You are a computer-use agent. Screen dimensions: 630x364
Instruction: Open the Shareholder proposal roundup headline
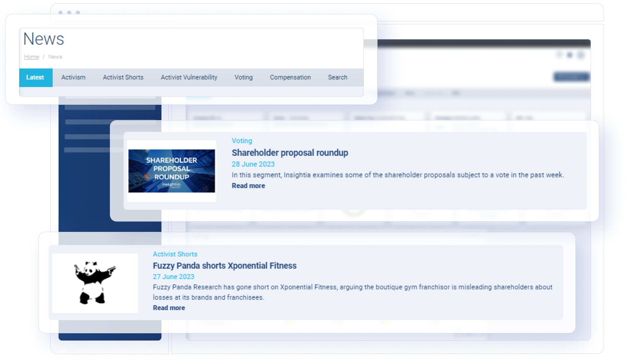[x=290, y=153]
